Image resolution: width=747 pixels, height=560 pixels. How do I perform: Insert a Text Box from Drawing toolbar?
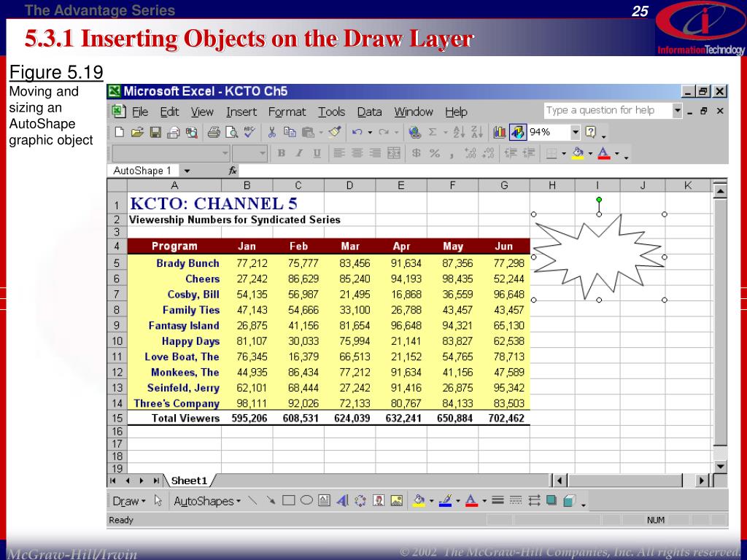pos(324,500)
